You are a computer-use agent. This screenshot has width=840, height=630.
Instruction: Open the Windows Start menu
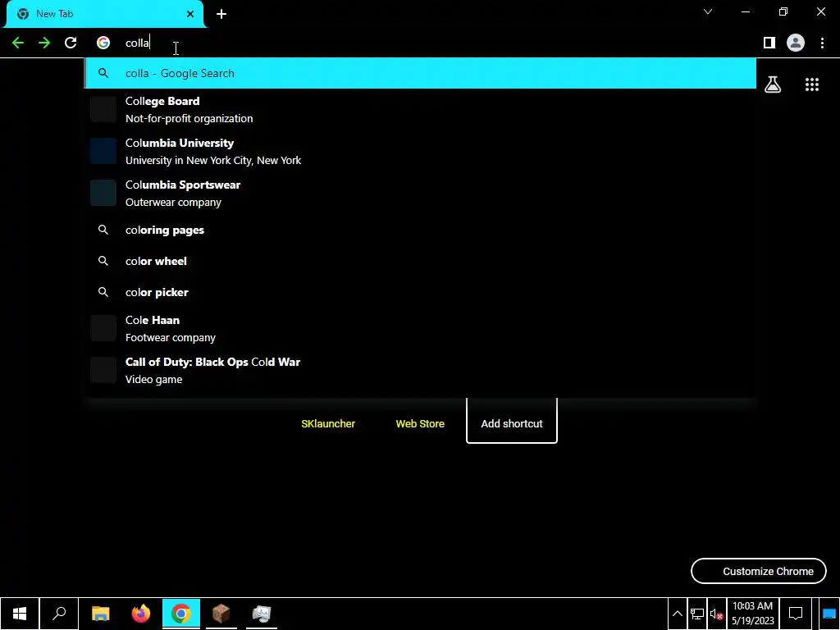20,614
